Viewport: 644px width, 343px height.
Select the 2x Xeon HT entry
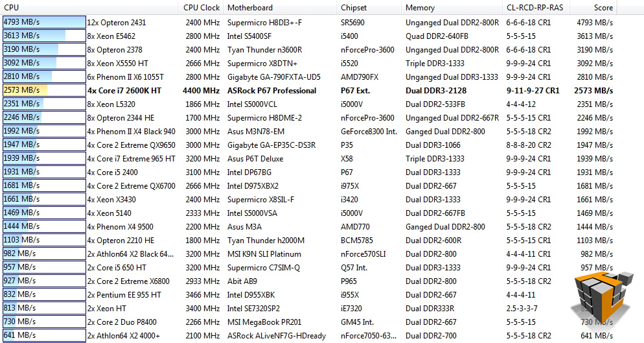[107, 308]
